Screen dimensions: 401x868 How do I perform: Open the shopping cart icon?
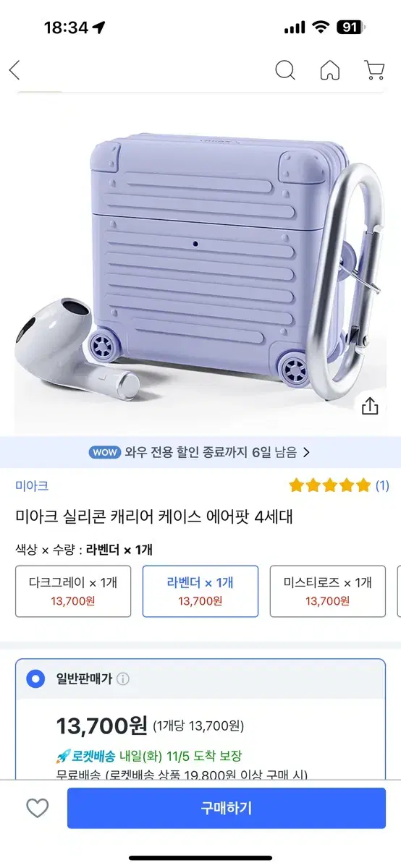coord(374,70)
